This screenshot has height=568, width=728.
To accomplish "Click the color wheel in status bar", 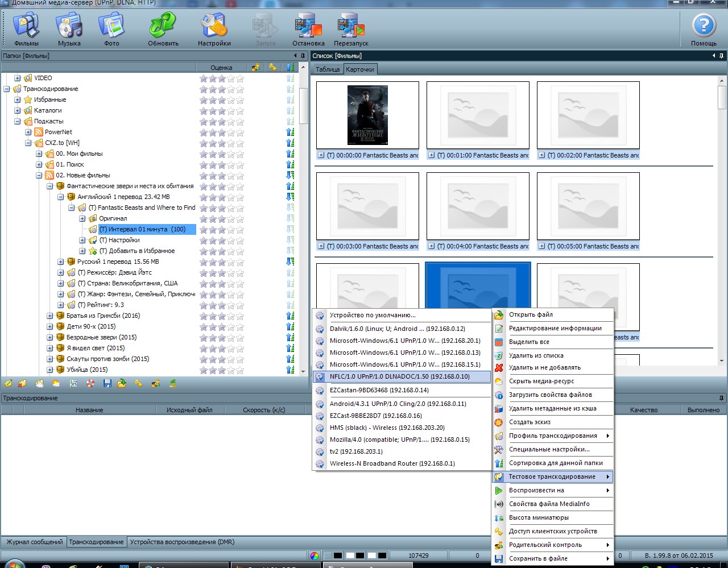I will 315,555.
